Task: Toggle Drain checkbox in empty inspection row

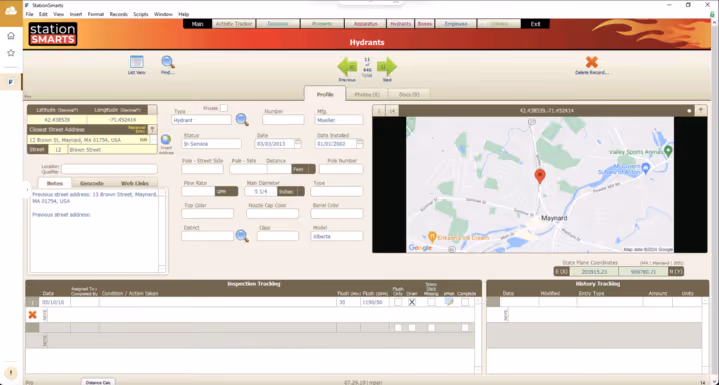Action: tap(412, 328)
